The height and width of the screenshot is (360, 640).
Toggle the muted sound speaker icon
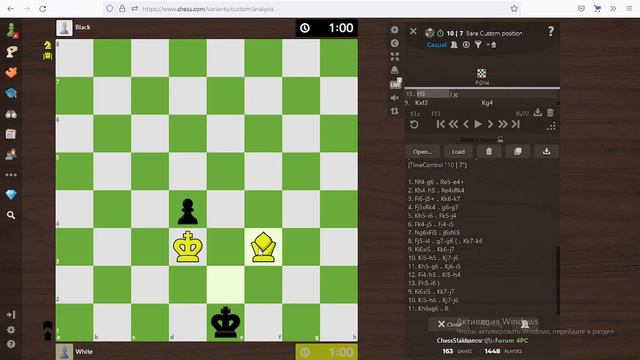394,98
